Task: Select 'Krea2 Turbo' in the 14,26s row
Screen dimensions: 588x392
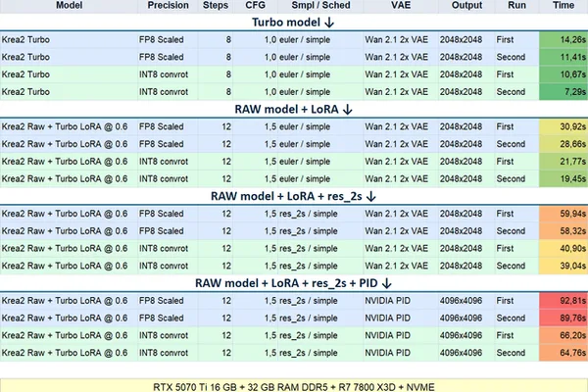Action: 25,40
